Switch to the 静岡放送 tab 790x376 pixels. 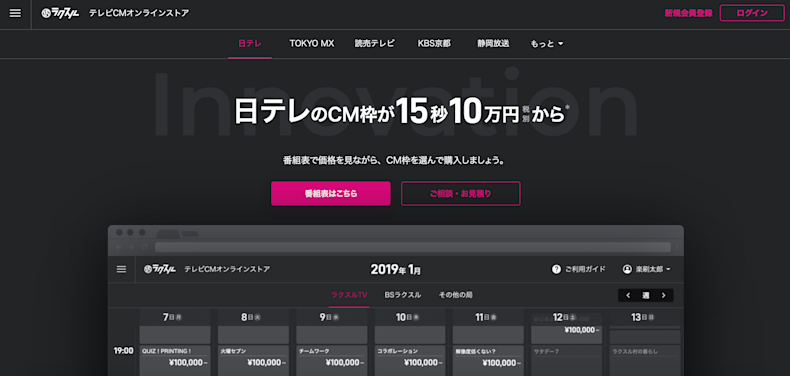(493, 44)
